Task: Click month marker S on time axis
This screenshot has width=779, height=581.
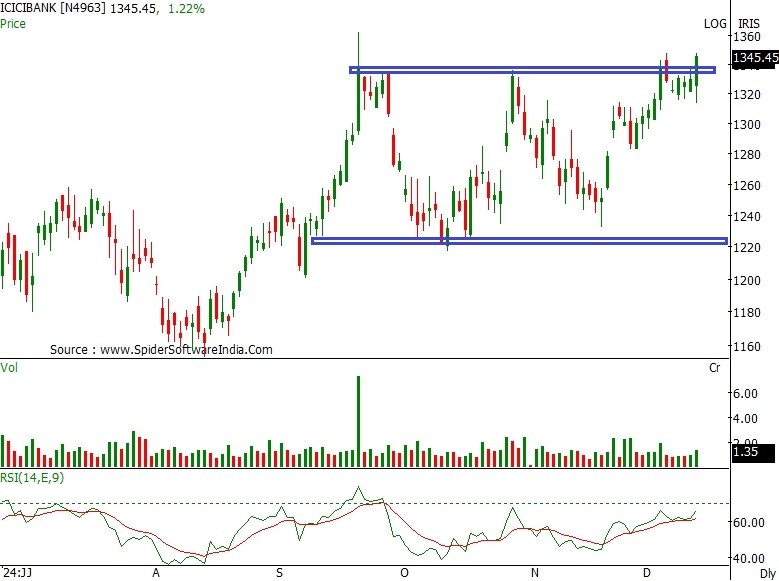Action: coord(280,574)
